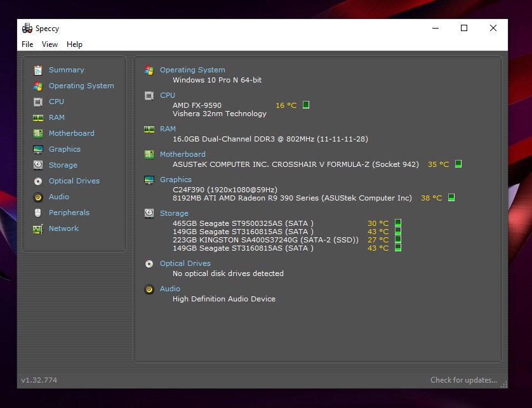
Task: Select the Network icon in sidebar
Action: pos(38,228)
